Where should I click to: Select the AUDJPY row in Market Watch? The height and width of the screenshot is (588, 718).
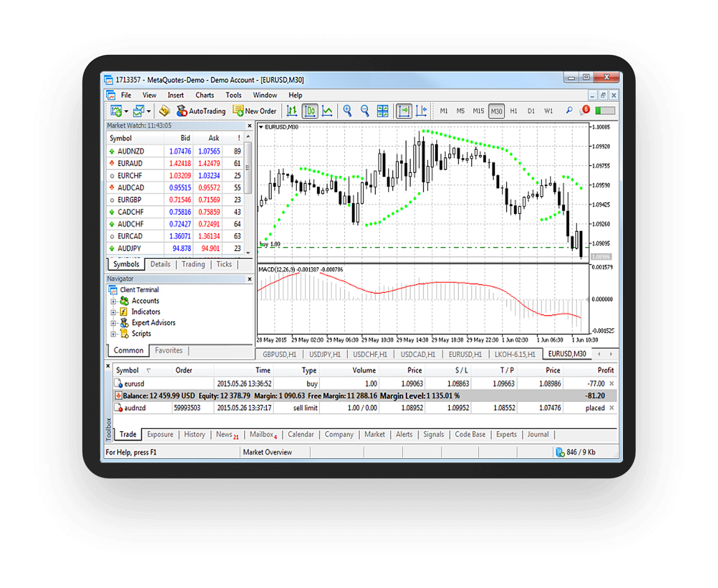click(x=175, y=248)
